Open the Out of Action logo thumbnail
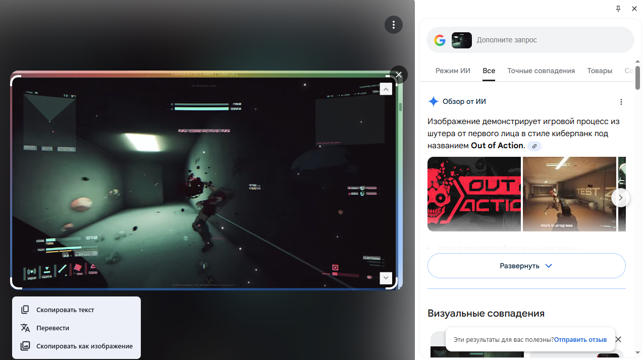Screen dimensions: 644x360 pos(474,194)
